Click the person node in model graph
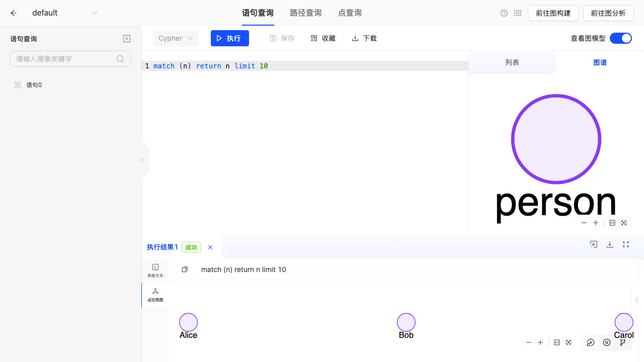644x362 pixels. pyautogui.click(x=556, y=139)
